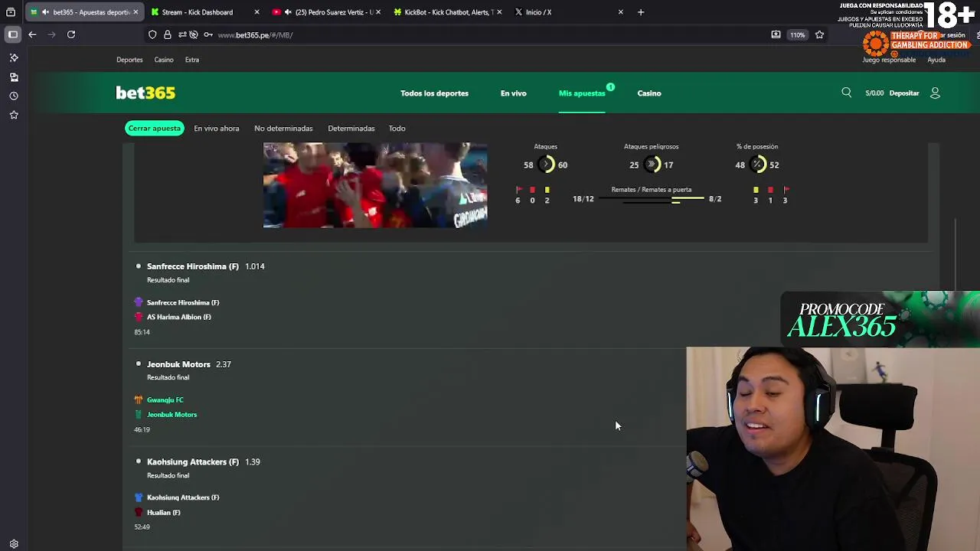Select Todo filter

[397, 129]
